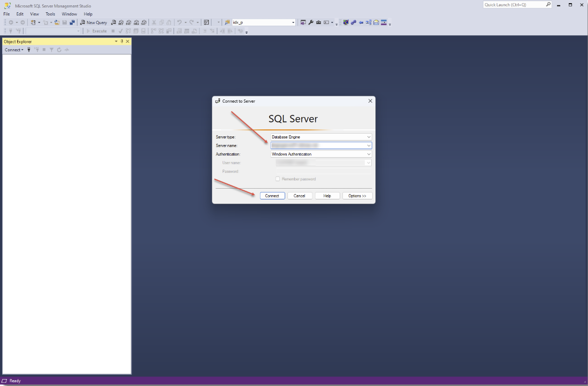Click the blue hierarchy diagram toolbar icon
The width and height of the screenshot is (588, 386).
(369, 22)
